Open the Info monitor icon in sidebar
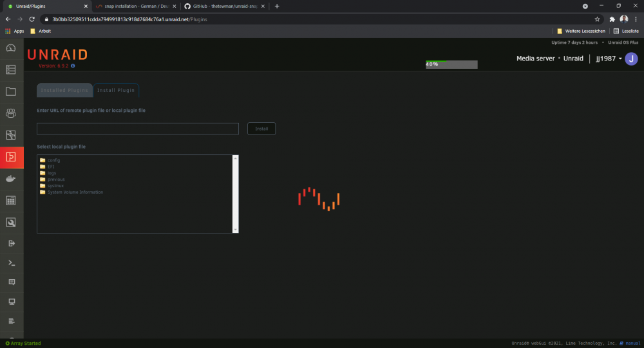The width and height of the screenshot is (644, 348). (x=12, y=302)
